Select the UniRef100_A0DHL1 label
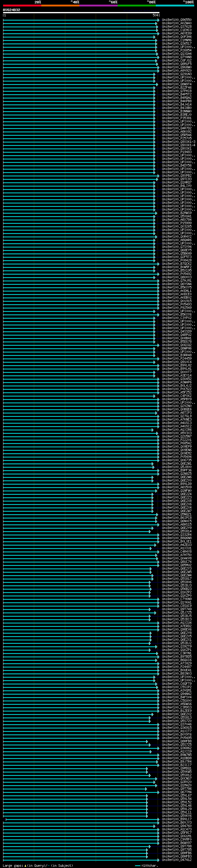 (x=177, y=290)
